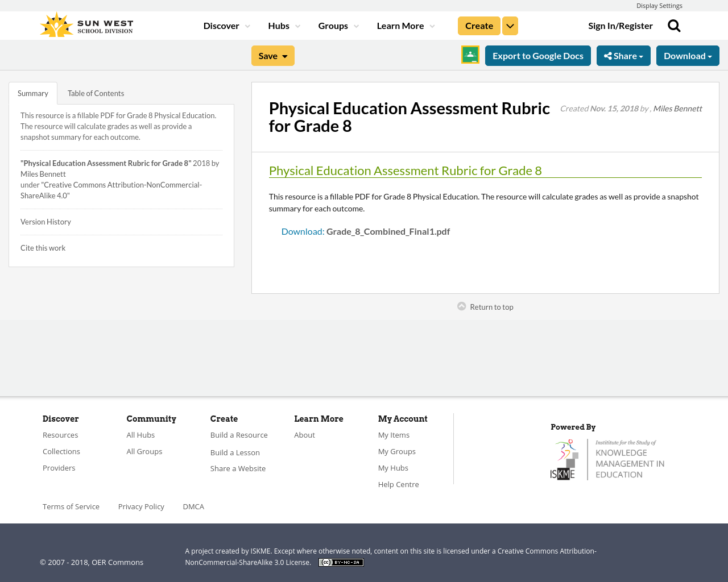
Task: Click Cite this work
Action: (43, 247)
